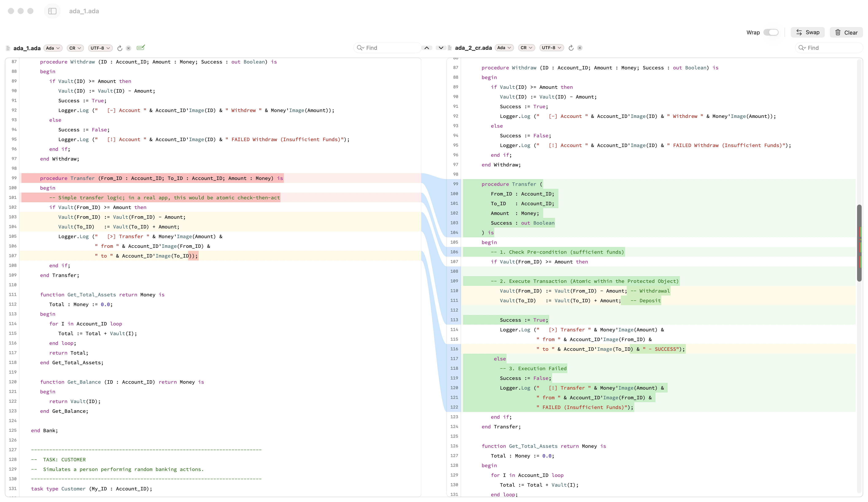Open the left CR line-ending dropdown

(x=75, y=48)
